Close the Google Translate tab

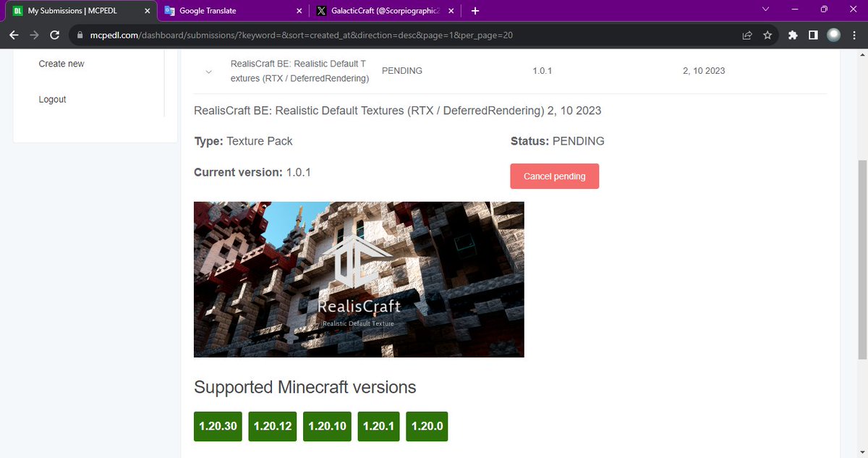tap(299, 11)
